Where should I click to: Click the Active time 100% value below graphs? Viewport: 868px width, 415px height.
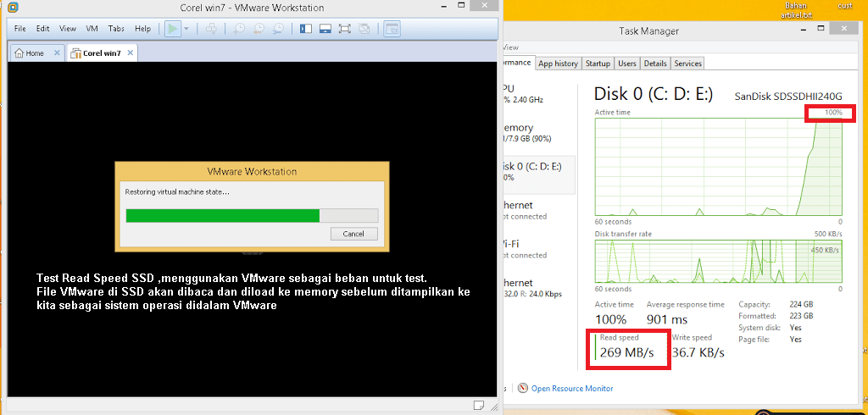click(610, 319)
